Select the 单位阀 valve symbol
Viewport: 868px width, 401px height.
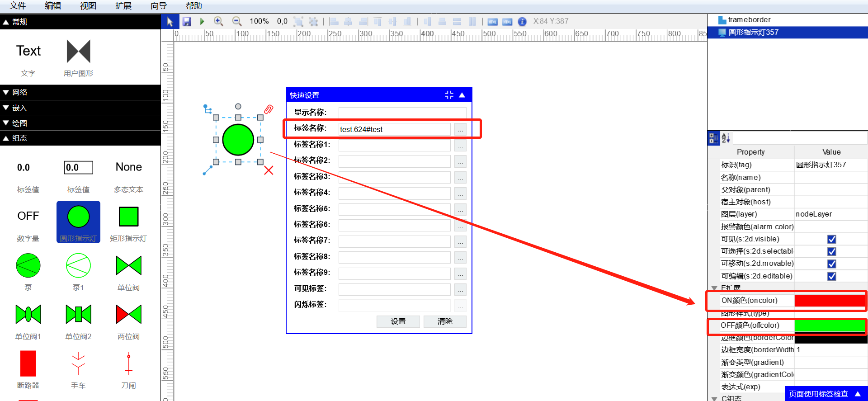click(x=128, y=265)
